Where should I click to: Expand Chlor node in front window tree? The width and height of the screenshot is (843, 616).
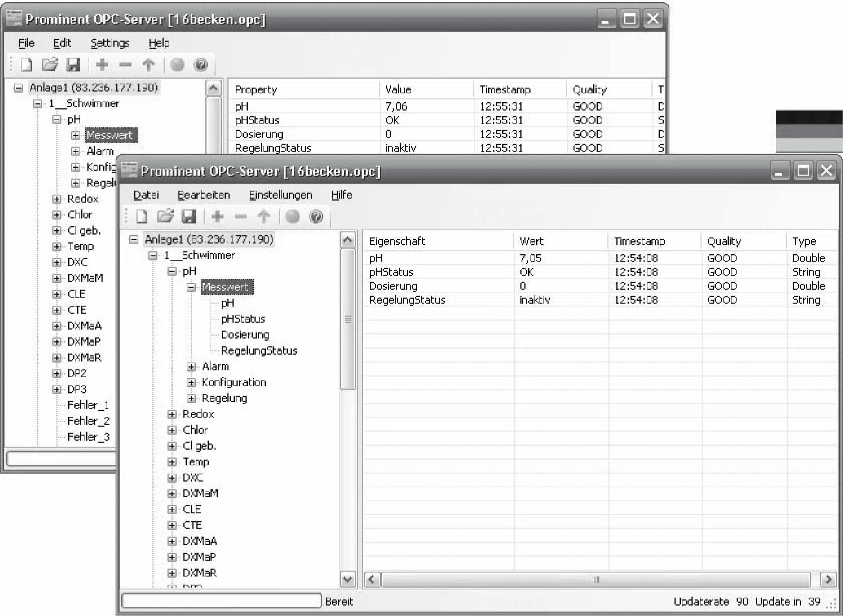click(x=172, y=430)
